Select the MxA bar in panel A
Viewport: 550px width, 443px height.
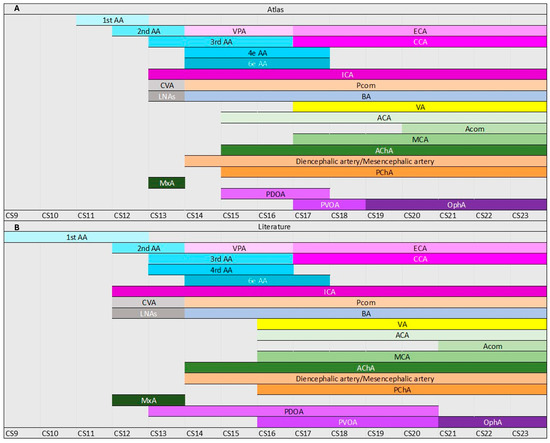(x=167, y=183)
